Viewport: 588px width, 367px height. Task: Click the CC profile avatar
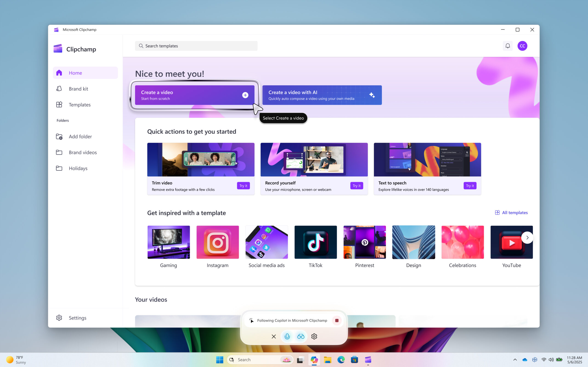pyautogui.click(x=522, y=46)
